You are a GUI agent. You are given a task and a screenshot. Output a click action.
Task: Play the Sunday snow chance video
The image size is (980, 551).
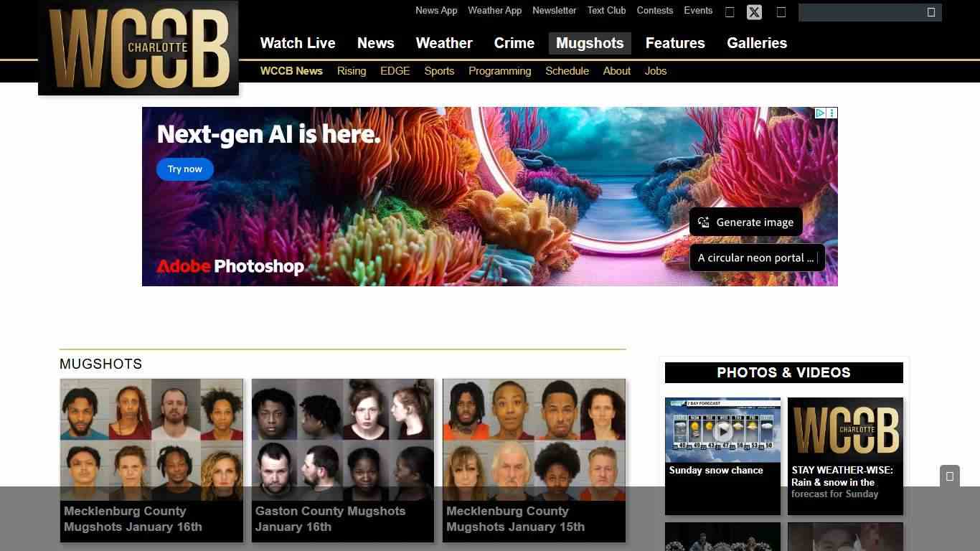(722, 431)
